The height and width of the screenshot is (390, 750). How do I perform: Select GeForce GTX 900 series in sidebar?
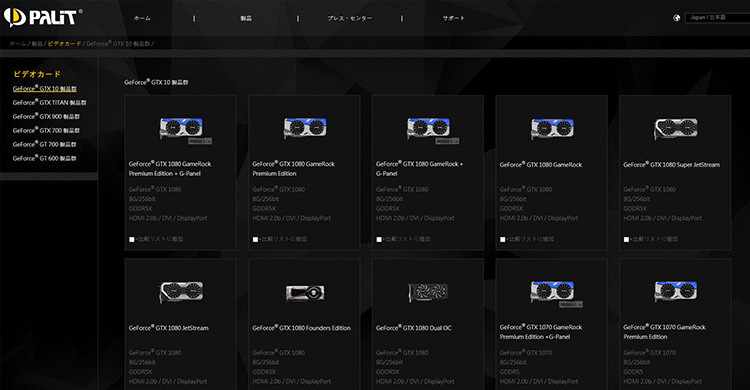click(x=46, y=116)
